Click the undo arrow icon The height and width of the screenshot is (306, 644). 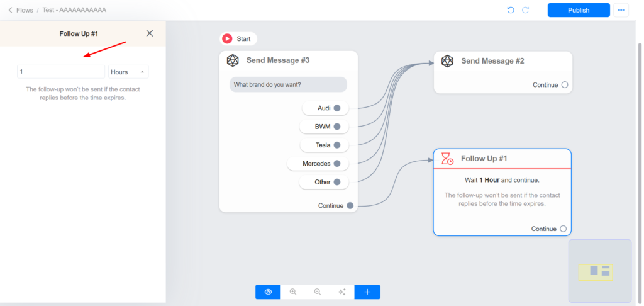click(x=510, y=10)
